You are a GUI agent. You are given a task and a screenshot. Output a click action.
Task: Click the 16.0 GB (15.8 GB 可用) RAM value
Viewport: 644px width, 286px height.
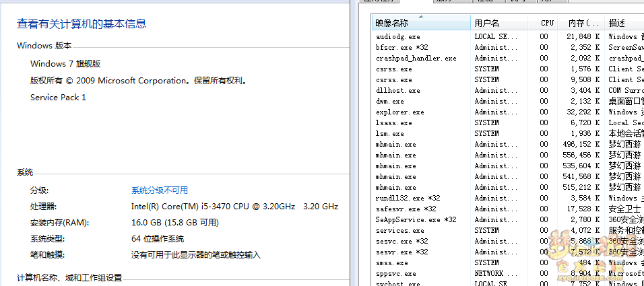[x=175, y=223]
